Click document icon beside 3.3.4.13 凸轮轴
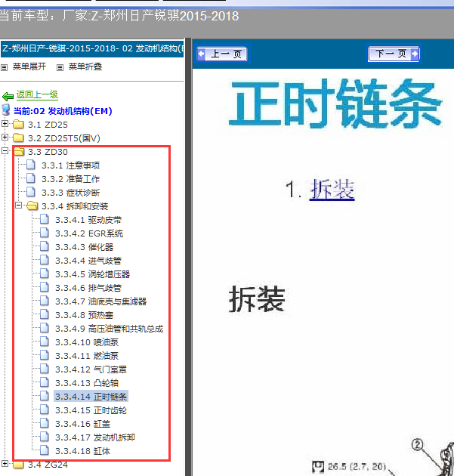This screenshot has width=454, height=476. (45, 382)
